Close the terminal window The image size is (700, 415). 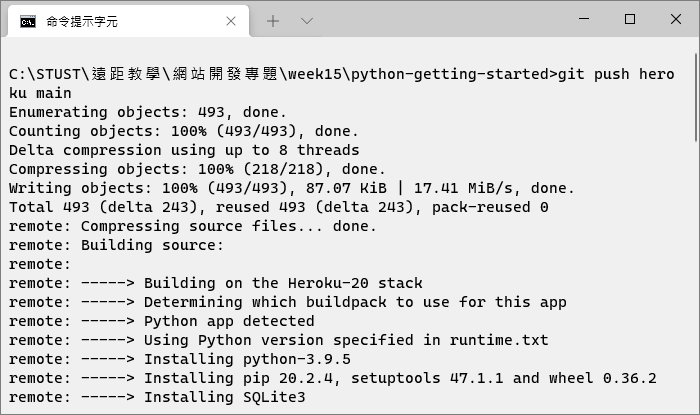676,19
